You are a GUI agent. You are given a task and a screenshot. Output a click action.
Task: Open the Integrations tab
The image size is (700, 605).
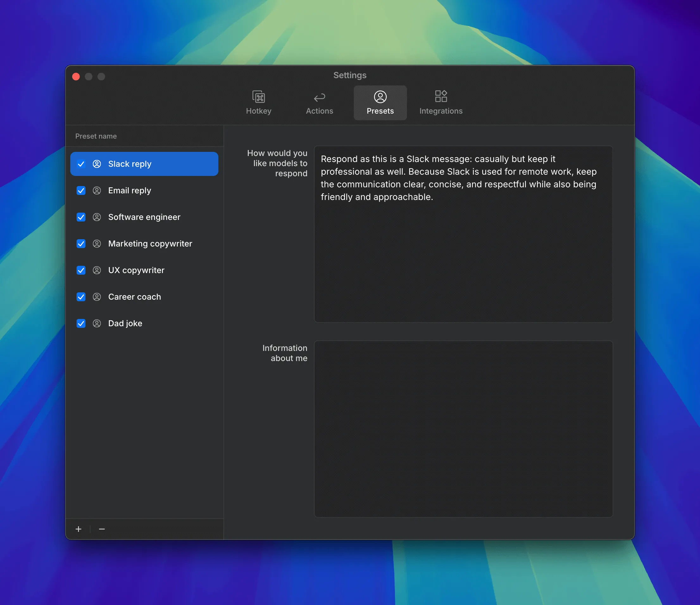441,110
